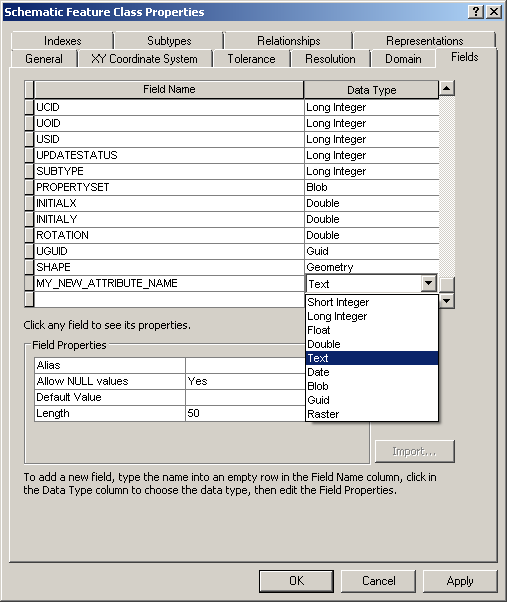The image size is (507, 602).
Task: Click the Long Integer cell of UCID
Action: click(x=372, y=107)
